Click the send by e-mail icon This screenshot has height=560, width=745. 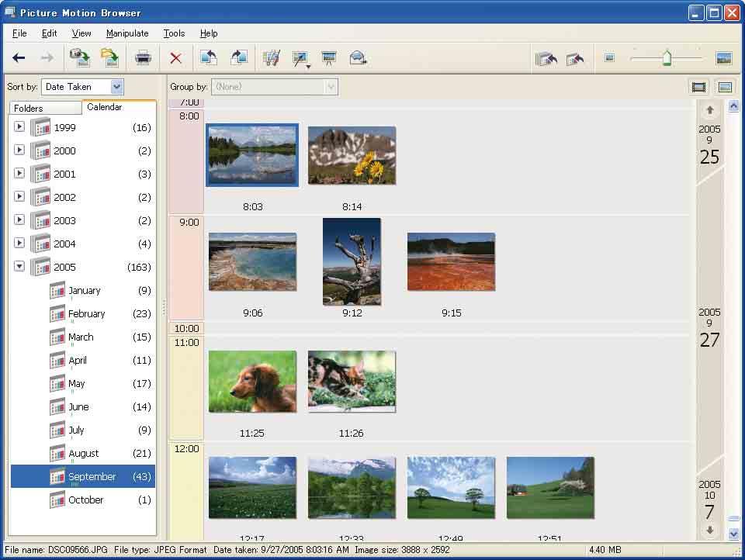point(358,58)
